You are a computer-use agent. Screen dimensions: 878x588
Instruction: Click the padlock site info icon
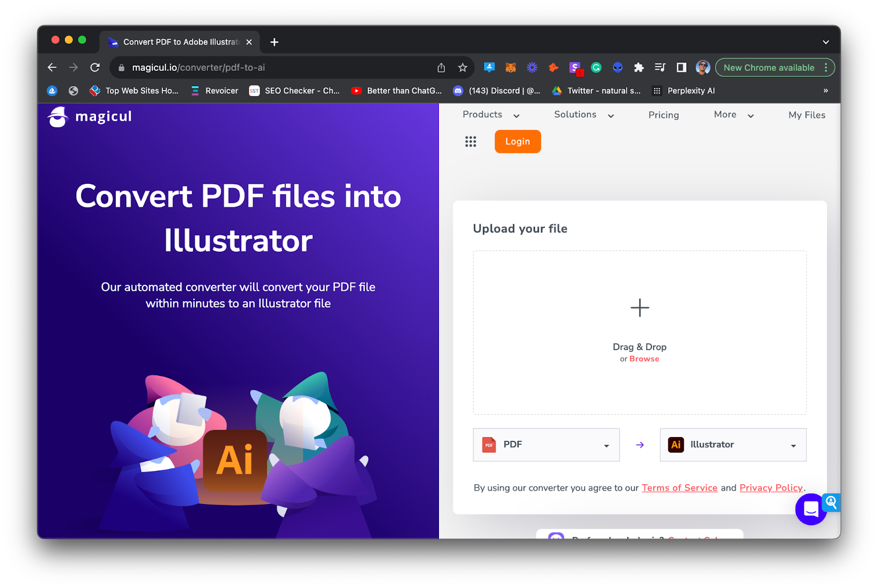[x=121, y=67]
